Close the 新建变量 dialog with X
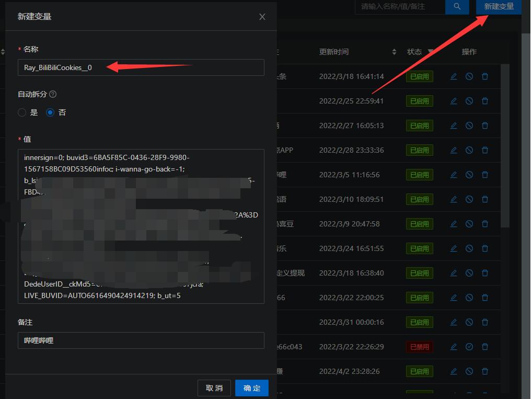The width and height of the screenshot is (532, 399). 262,17
